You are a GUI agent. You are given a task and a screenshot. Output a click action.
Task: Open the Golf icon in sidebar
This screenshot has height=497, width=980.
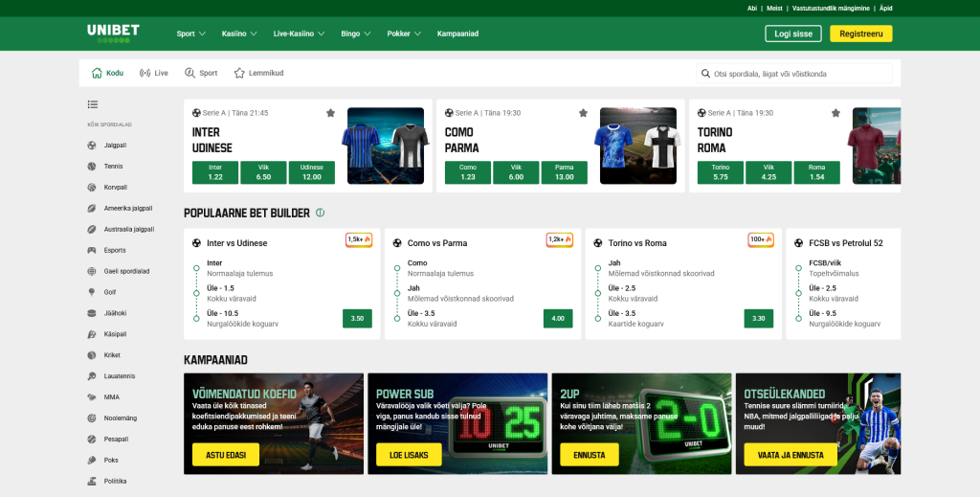92,292
